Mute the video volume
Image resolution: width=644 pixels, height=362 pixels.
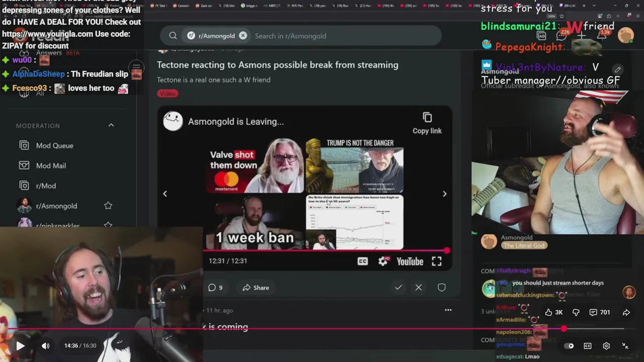pos(46,346)
